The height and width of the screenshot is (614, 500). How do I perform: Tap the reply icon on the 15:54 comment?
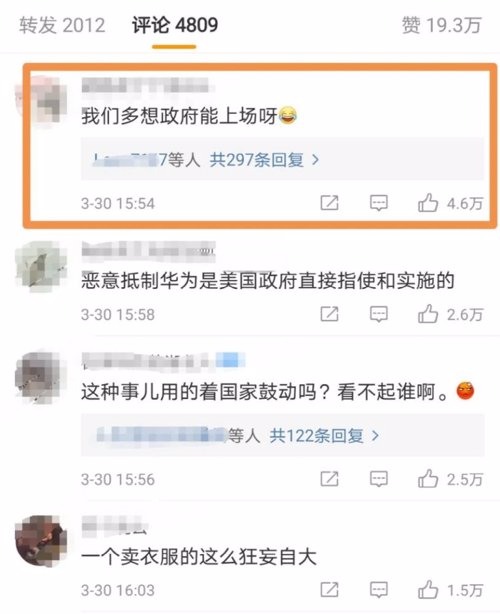tap(379, 203)
